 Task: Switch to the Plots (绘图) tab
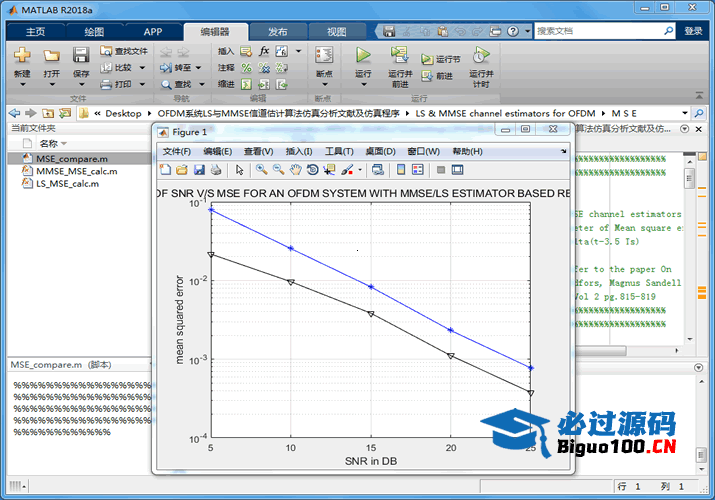[x=94, y=31]
